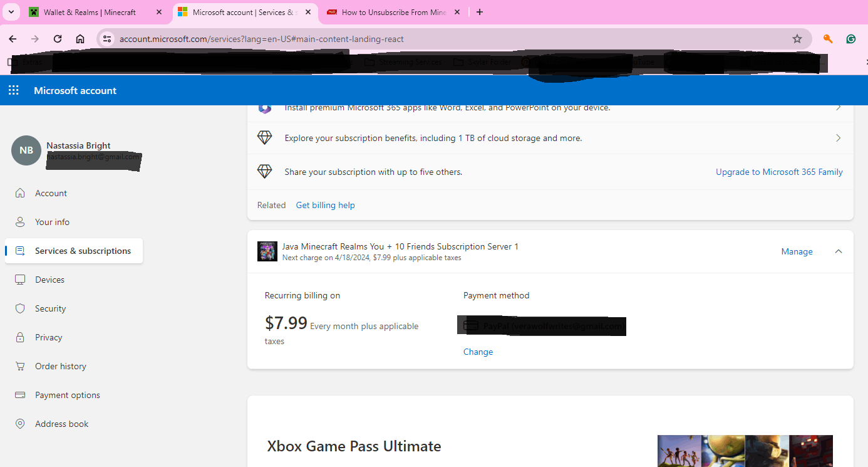The width and height of the screenshot is (868, 467).
Task: Click the Xbox Game Pass Ultimate heading
Action: point(354,446)
